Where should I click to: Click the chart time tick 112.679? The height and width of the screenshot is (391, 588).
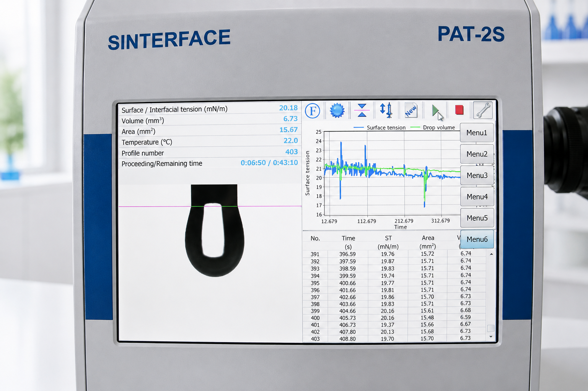point(366,221)
